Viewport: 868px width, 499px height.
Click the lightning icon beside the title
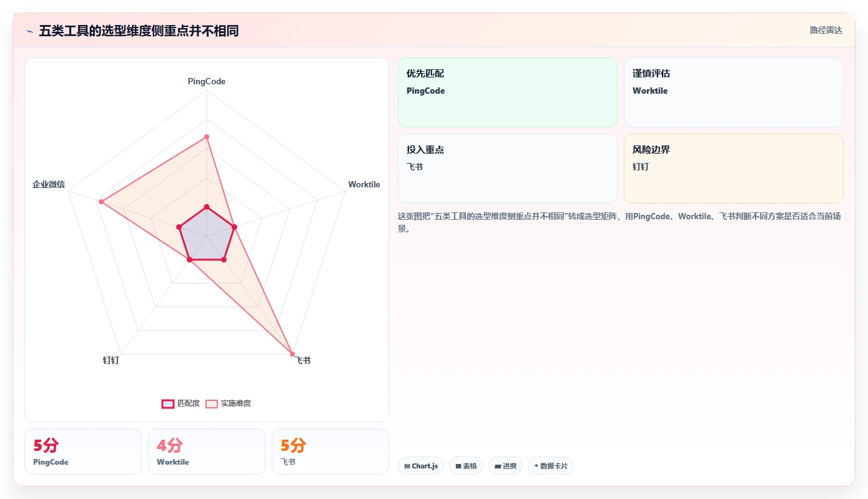(x=29, y=31)
